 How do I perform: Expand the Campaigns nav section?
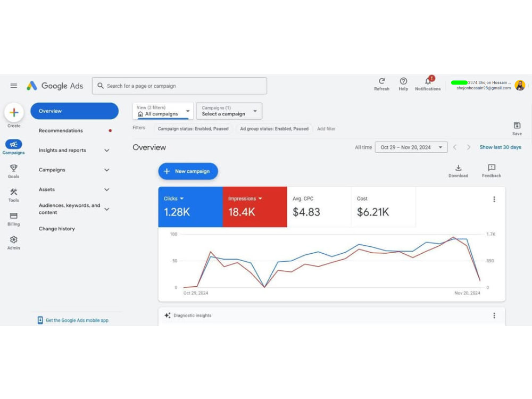pos(107,170)
